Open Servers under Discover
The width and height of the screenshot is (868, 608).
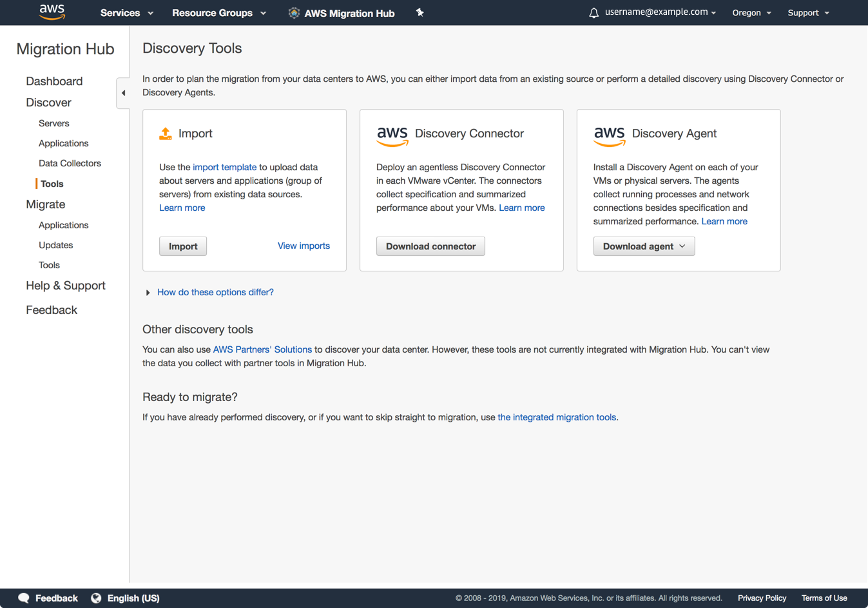point(53,123)
